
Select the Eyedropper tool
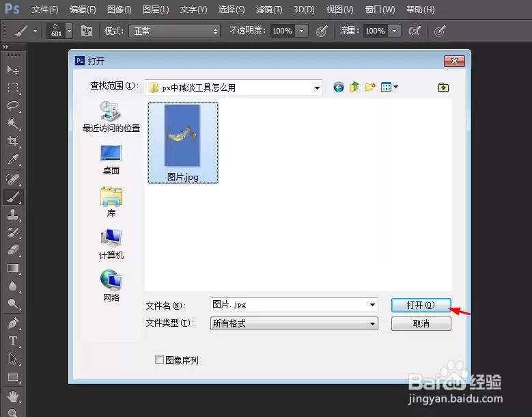(13, 159)
